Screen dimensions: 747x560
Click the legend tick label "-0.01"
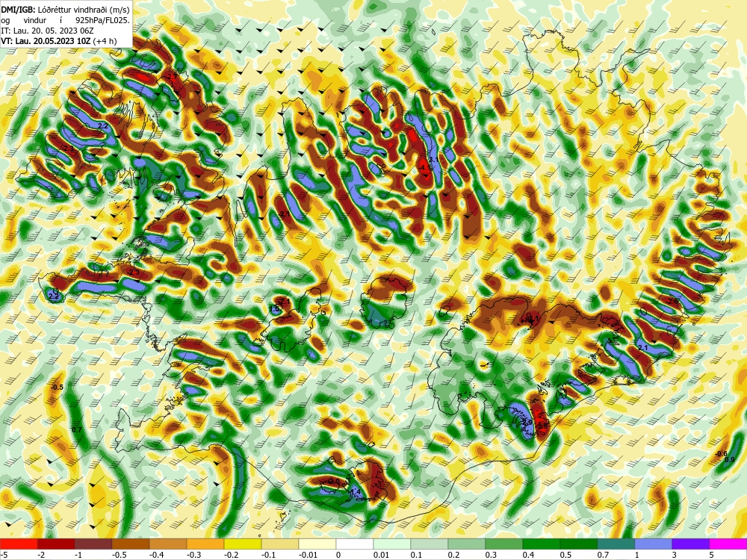tap(308, 555)
